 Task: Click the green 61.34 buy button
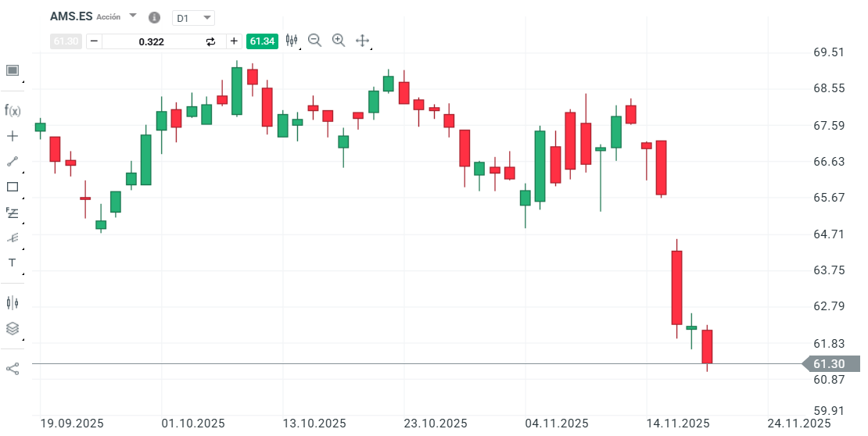click(x=262, y=41)
